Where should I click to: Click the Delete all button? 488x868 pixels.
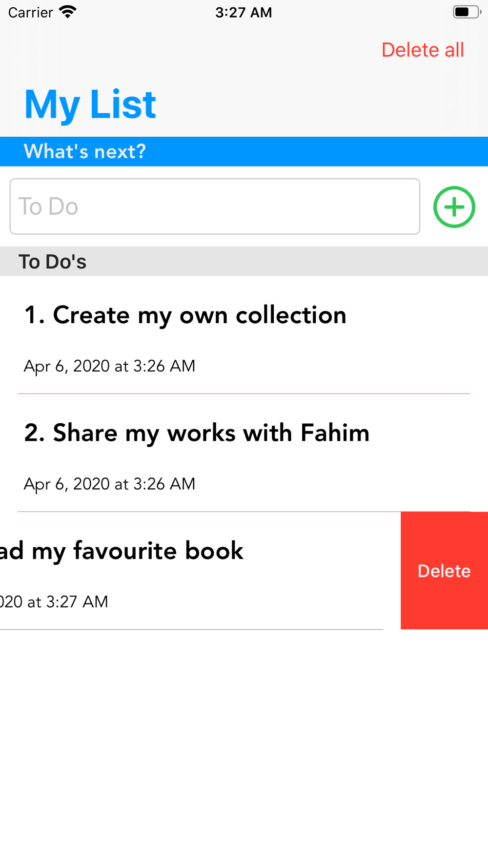pyautogui.click(x=423, y=50)
